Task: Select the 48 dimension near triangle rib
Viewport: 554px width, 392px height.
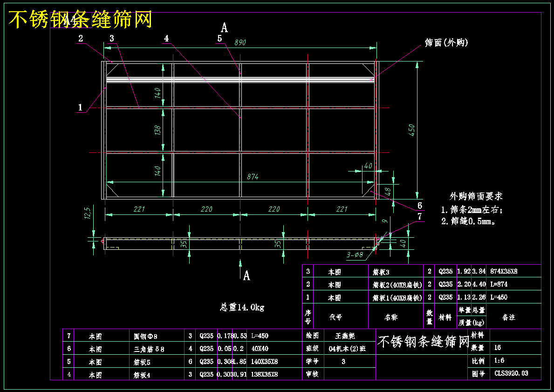Action: click(x=388, y=191)
